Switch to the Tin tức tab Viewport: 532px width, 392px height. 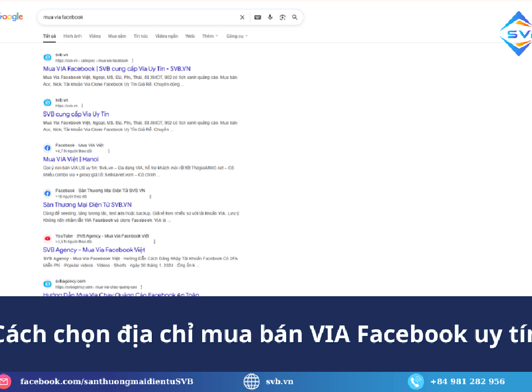pyautogui.click(x=141, y=36)
